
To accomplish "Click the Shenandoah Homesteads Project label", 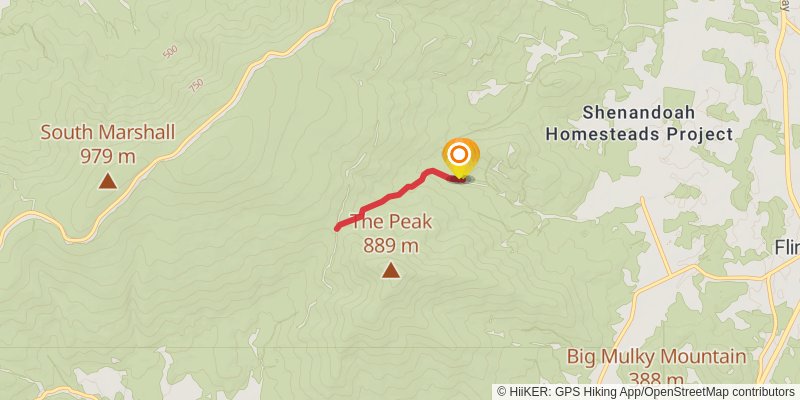I will tap(639, 123).
